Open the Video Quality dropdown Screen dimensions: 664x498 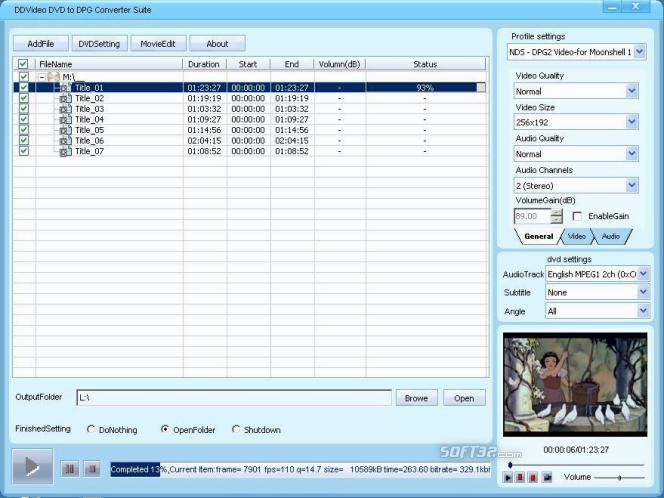[x=632, y=91]
